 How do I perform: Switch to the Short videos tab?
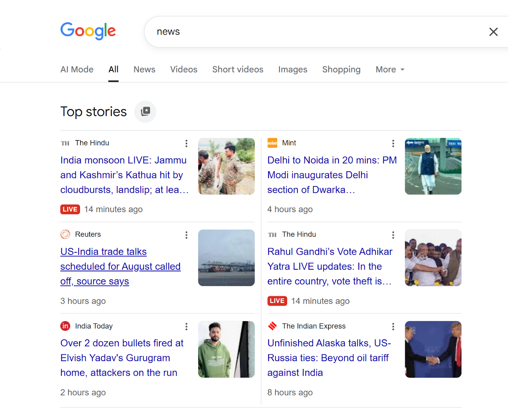[238, 69]
